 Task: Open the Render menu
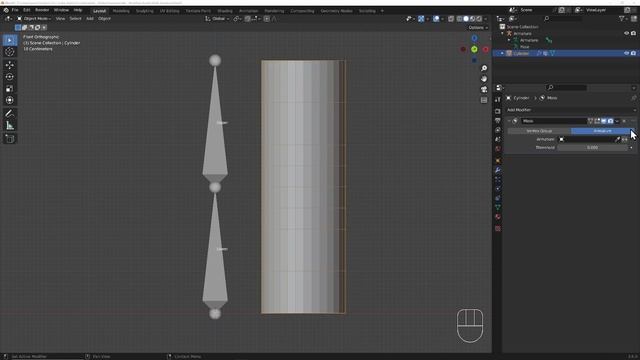coord(42,10)
